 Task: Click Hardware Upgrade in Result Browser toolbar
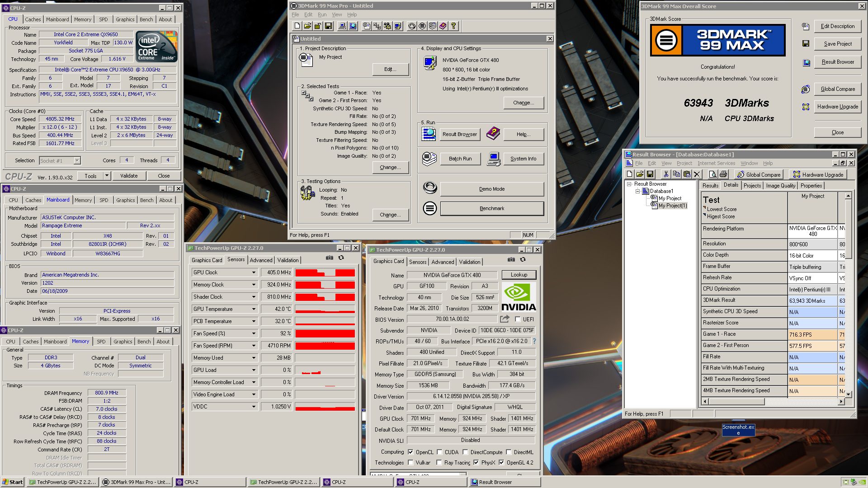click(x=818, y=174)
